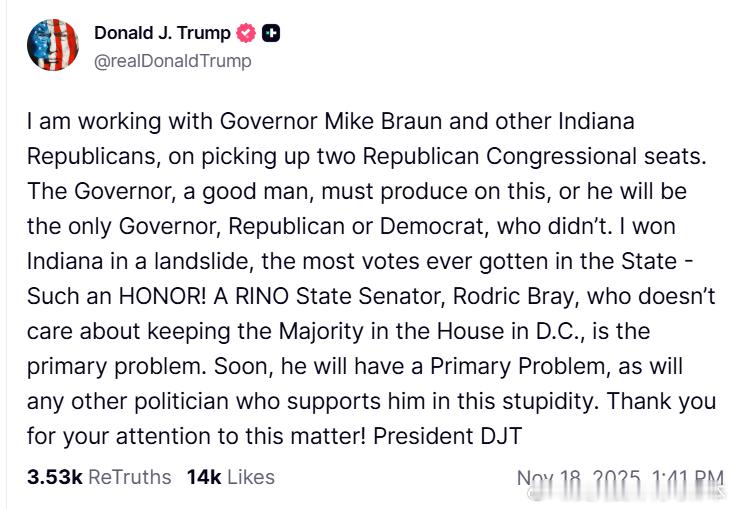View the 3.53k ReTruths list
Screen dimensions: 734x509
[99, 477]
